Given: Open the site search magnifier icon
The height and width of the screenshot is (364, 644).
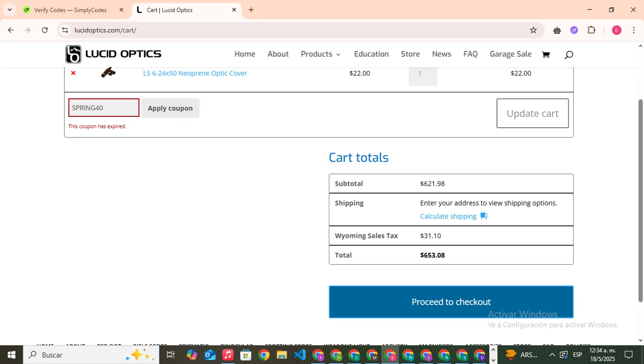Looking at the screenshot, I should click(569, 55).
